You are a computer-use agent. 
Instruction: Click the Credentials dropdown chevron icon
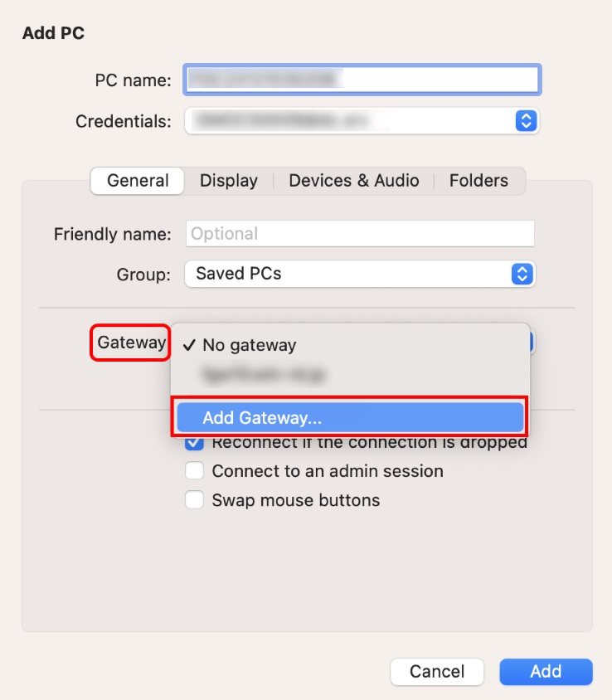point(526,120)
